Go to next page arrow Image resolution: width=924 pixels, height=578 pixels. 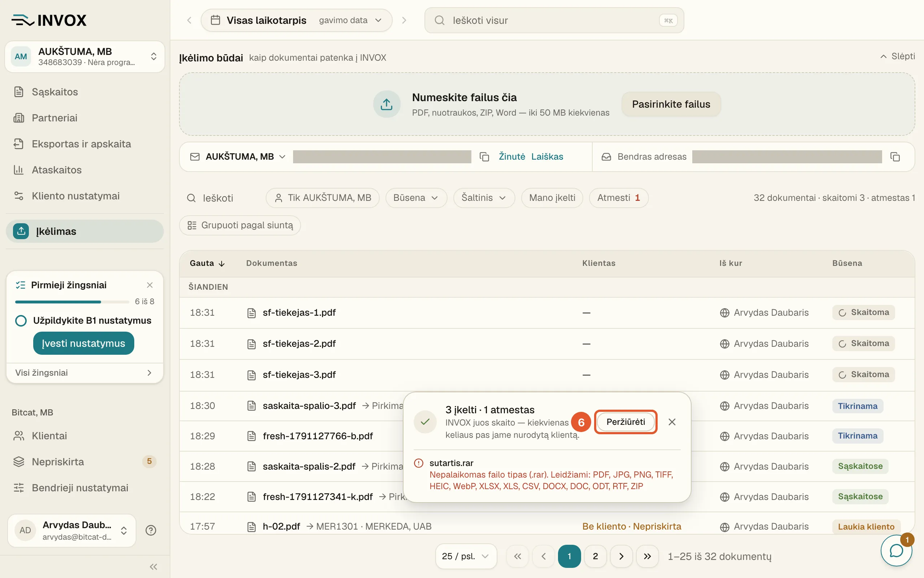click(x=621, y=556)
